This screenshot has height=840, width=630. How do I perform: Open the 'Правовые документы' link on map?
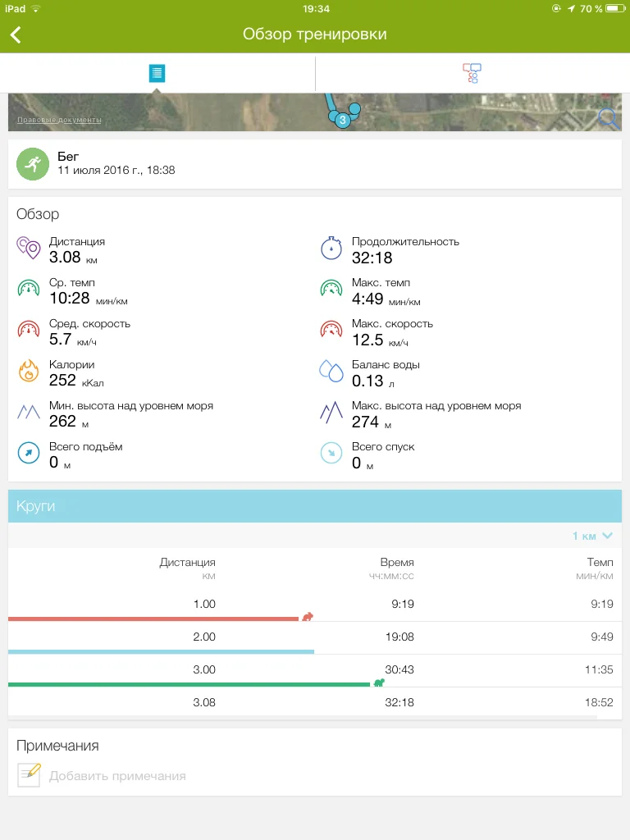59,120
